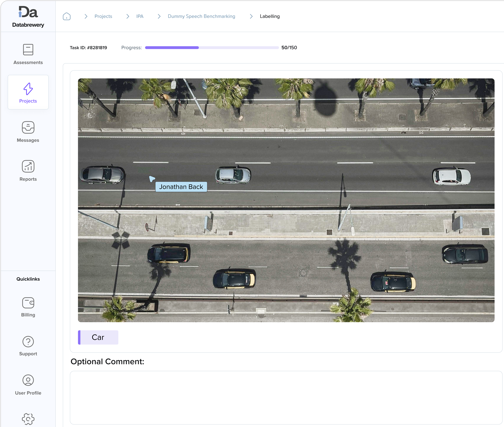Select the Jonathan Back annotation label
The width and height of the screenshot is (504, 427).
click(x=181, y=187)
